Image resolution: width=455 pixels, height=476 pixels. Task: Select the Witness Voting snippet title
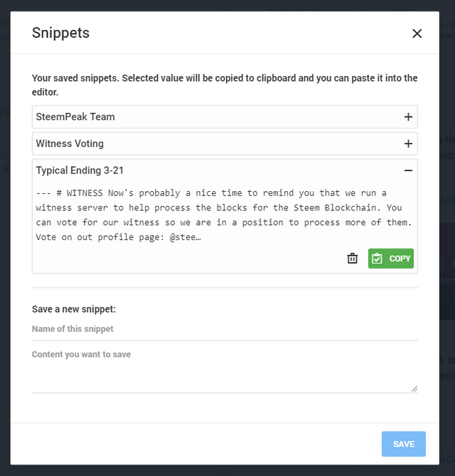(70, 144)
